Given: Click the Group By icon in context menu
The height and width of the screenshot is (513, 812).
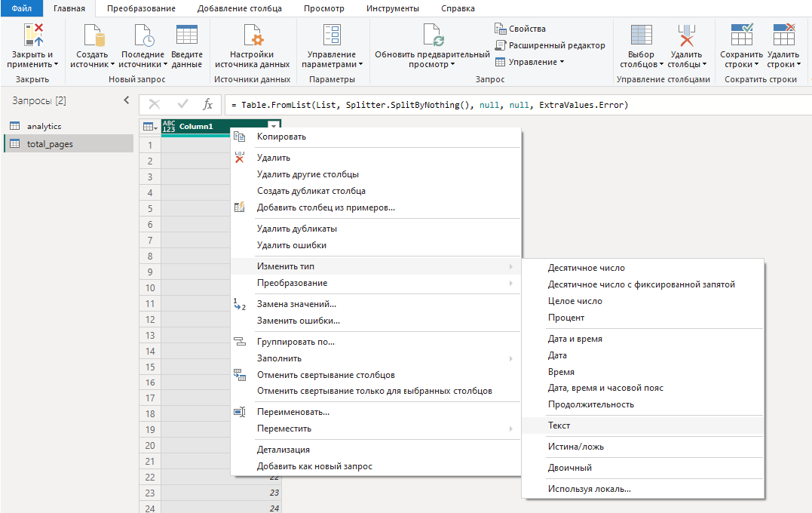Looking at the screenshot, I should click(239, 342).
